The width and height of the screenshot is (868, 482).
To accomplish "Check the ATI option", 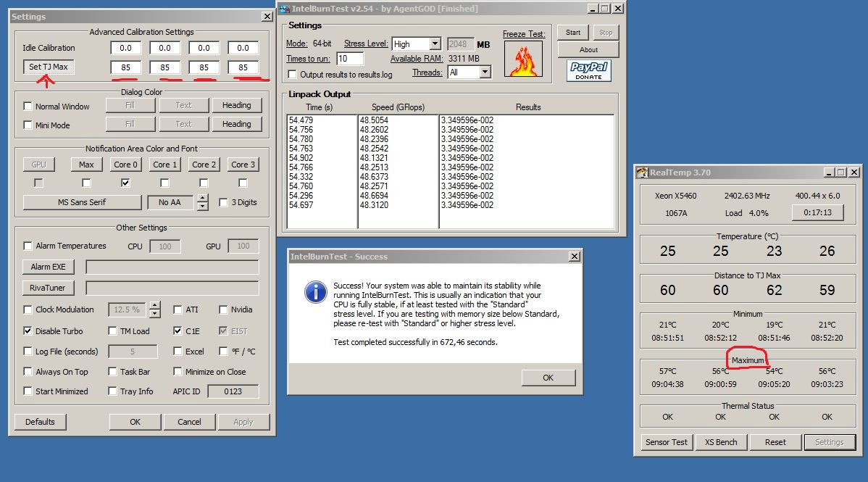I will (x=178, y=309).
